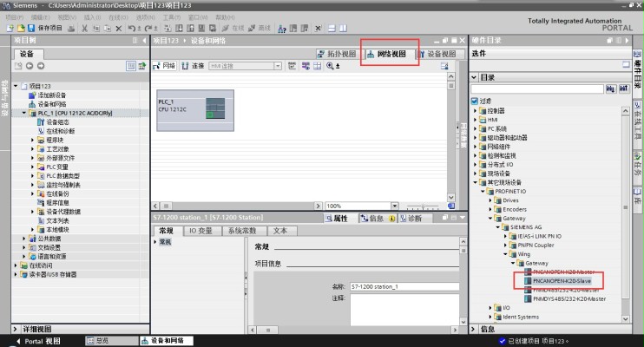The height and width of the screenshot is (347, 644).
Task: Tick the 过滤 (Filter) checkbox in catalog
Action: (x=475, y=101)
